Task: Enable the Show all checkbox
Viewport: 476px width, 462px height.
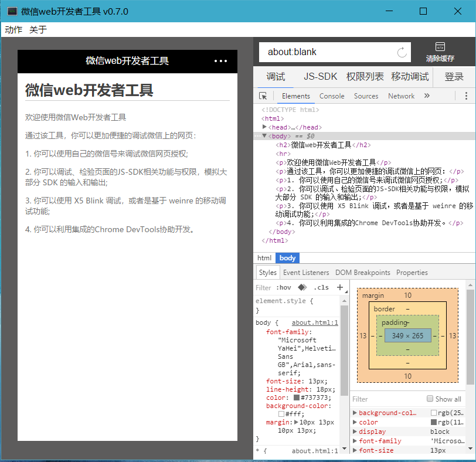Action: pos(430,399)
